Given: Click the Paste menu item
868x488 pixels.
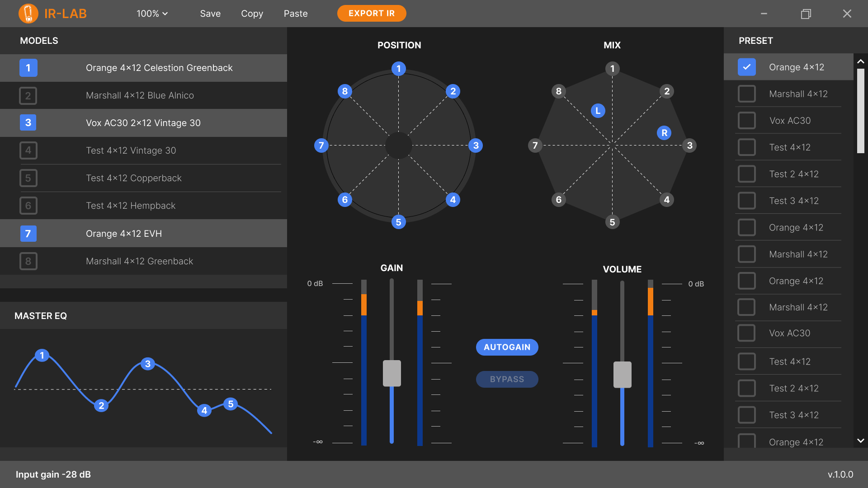Looking at the screenshot, I should coord(295,14).
